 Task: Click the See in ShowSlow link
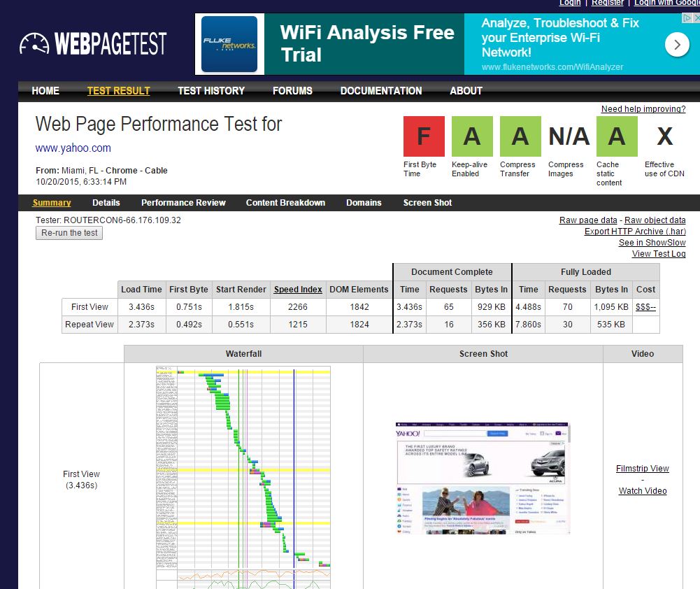(x=652, y=243)
